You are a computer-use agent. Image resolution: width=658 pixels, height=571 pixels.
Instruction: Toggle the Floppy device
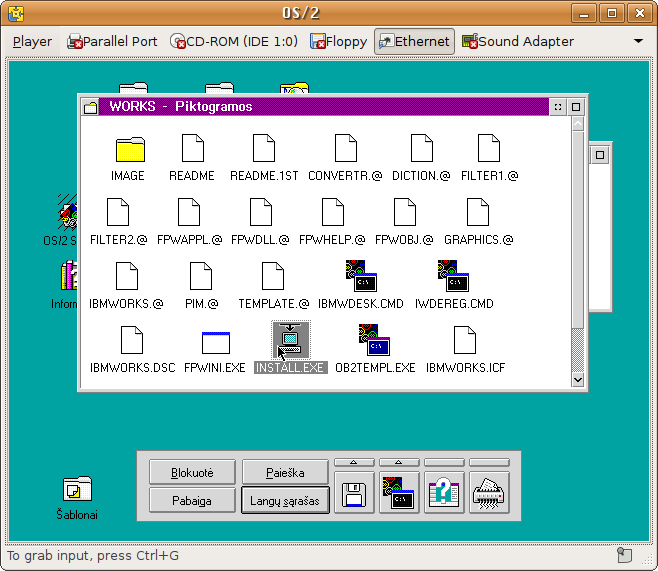click(x=338, y=42)
